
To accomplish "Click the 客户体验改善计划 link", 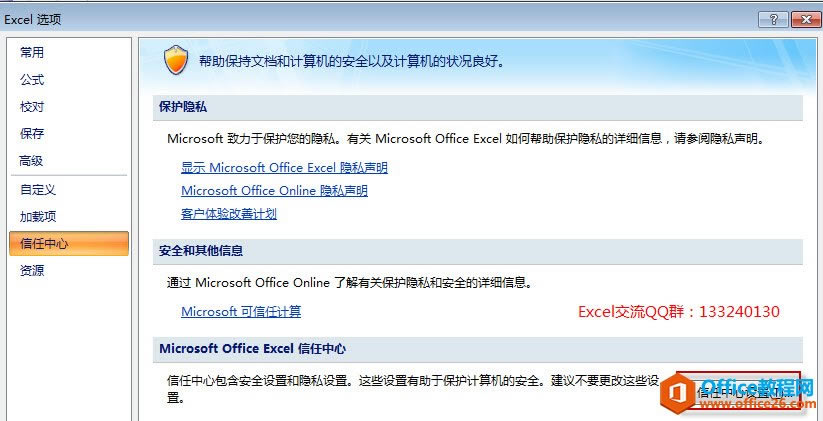I will (229, 214).
